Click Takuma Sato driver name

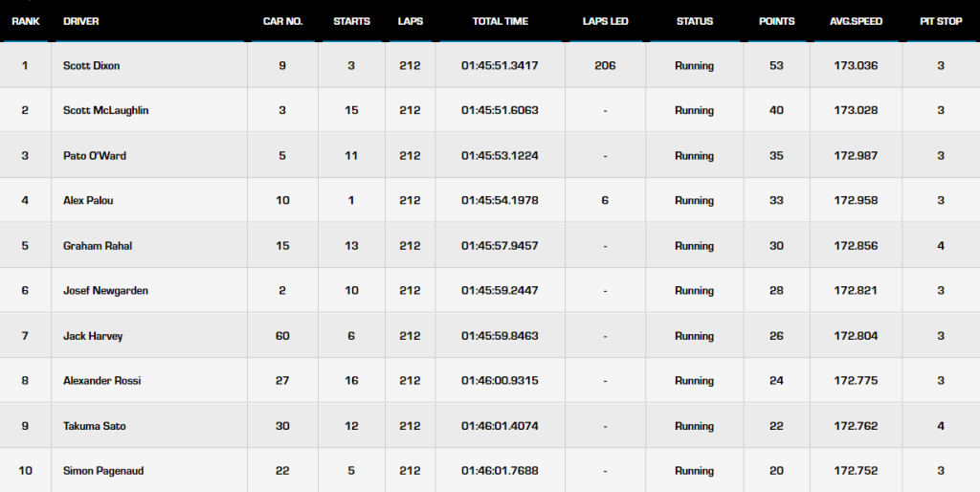(x=95, y=426)
